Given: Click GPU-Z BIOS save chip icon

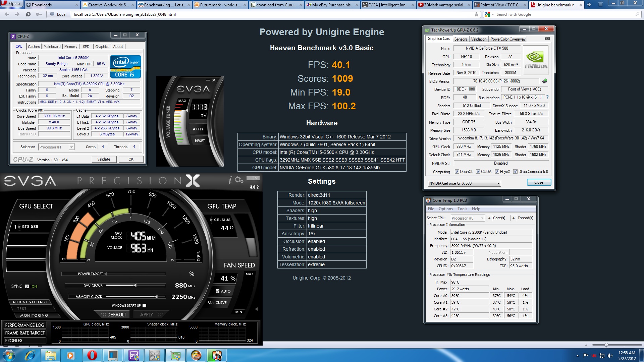Looking at the screenshot, I should click(x=545, y=81).
